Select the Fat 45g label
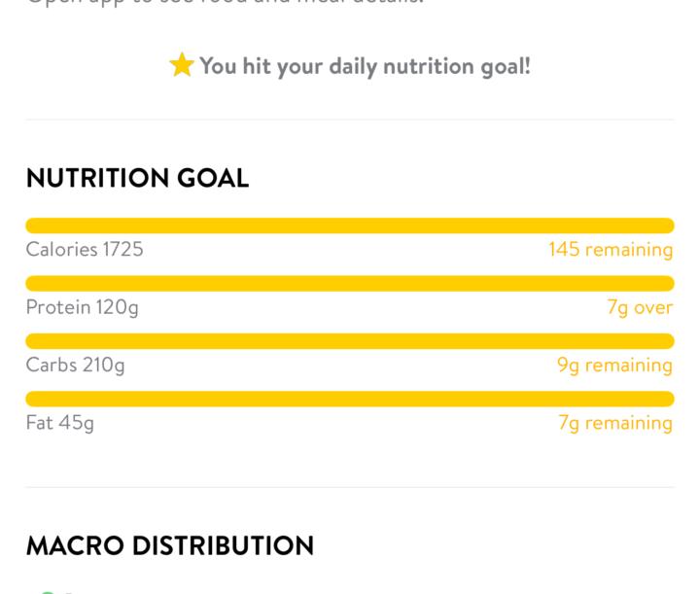This screenshot has height=594, width=700. (x=60, y=423)
